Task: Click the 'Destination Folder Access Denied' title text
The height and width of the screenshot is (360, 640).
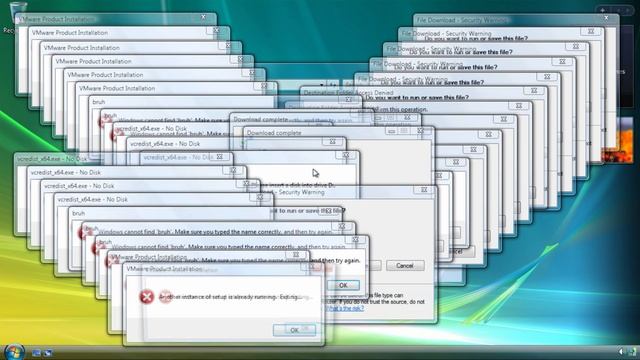Action: point(349,93)
